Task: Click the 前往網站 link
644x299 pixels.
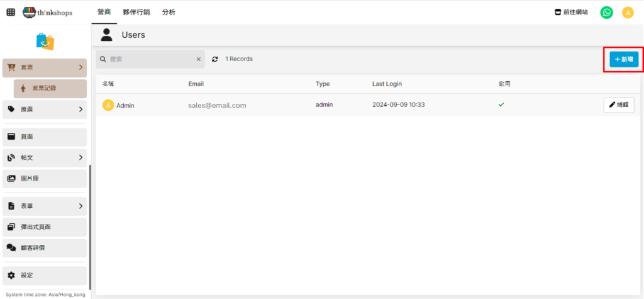Action: [571, 12]
